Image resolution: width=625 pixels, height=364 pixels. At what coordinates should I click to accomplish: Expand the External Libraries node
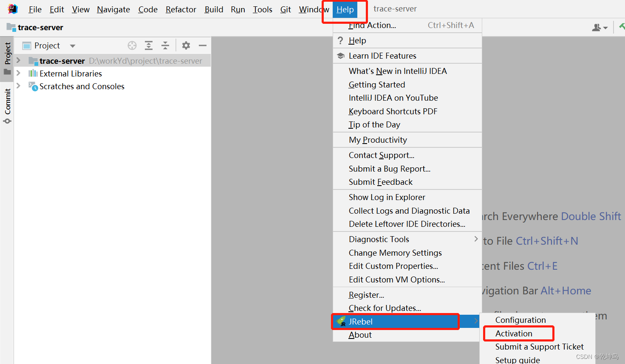[18, 73]
